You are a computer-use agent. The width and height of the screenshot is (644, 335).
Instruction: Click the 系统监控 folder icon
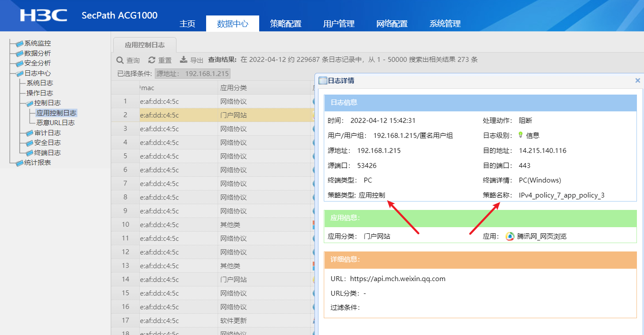[x=19, y=44]
